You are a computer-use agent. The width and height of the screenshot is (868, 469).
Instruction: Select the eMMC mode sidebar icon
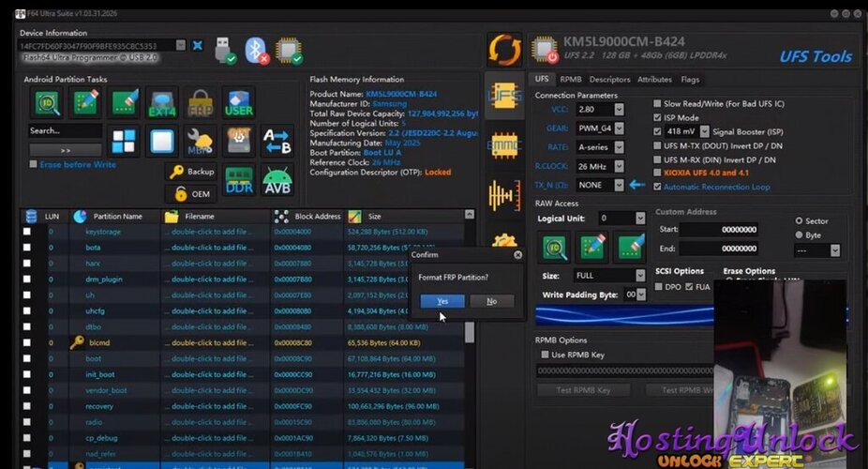click(504, 146)
